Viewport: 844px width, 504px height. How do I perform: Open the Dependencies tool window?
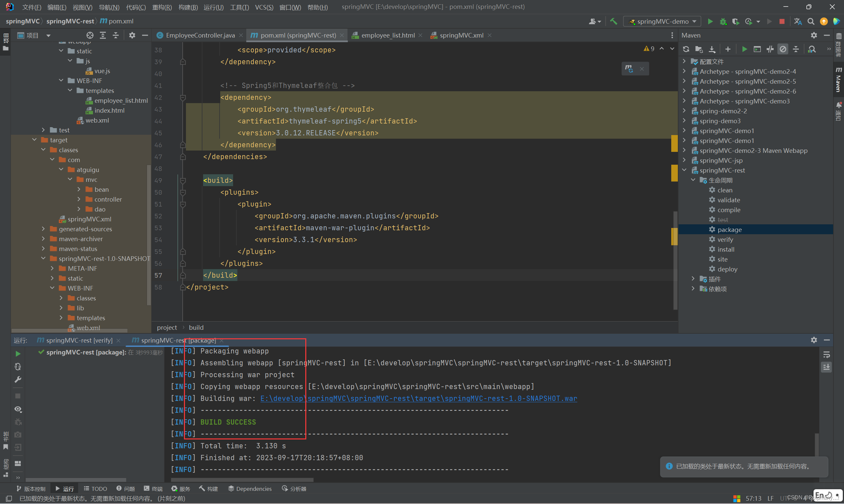tap(250, 489)
